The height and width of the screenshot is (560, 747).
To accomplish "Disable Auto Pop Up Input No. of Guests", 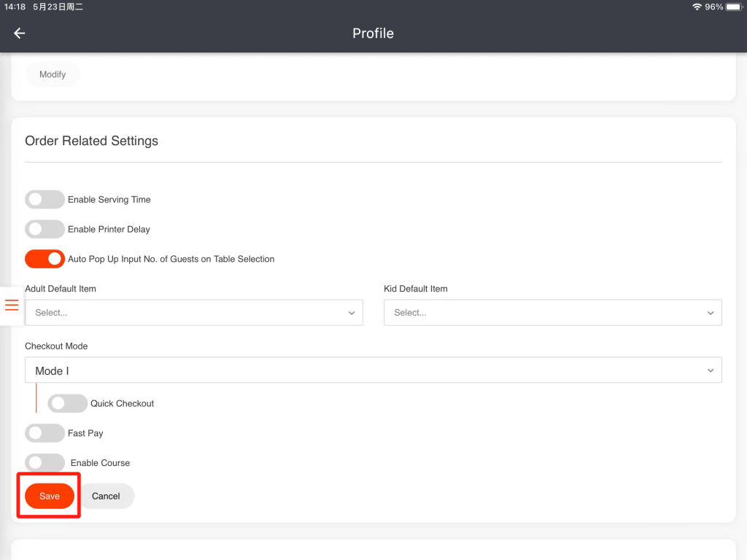I will pyautogui.click(x=44, y=259).
